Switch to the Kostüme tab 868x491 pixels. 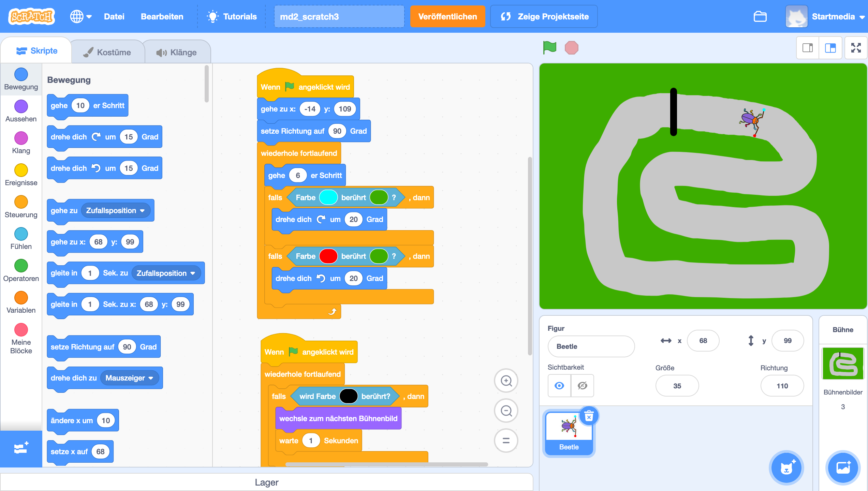click(107, 52)
